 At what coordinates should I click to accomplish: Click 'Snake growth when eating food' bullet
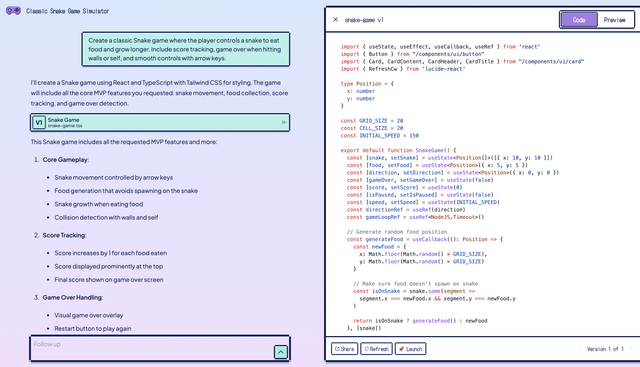[98, 204]
